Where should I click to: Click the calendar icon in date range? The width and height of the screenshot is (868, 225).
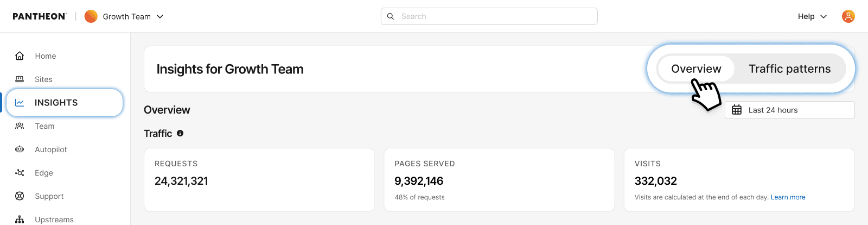coord(737,110)
